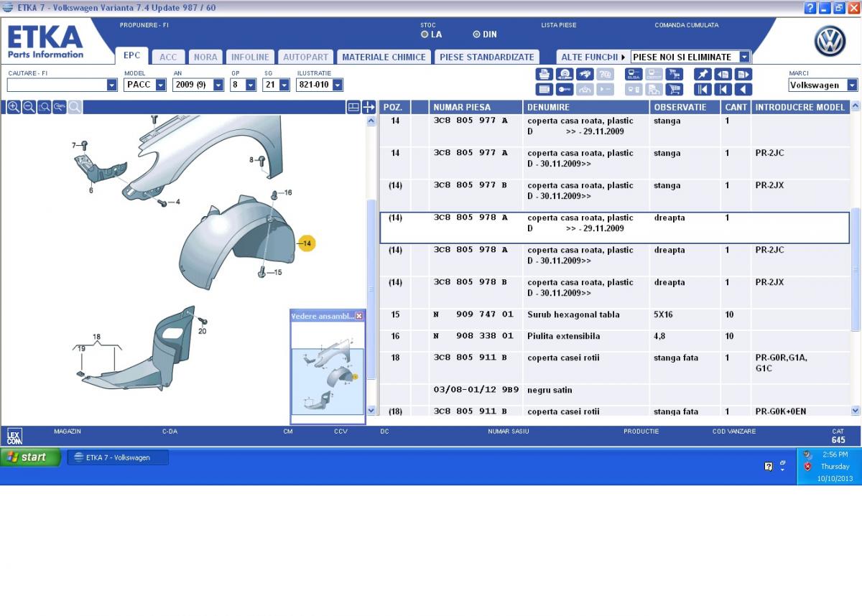The height and width of the screenshot is (616, 862).
Task: Expand the ALTE FUNCTII menu
Action: [593, 57]
